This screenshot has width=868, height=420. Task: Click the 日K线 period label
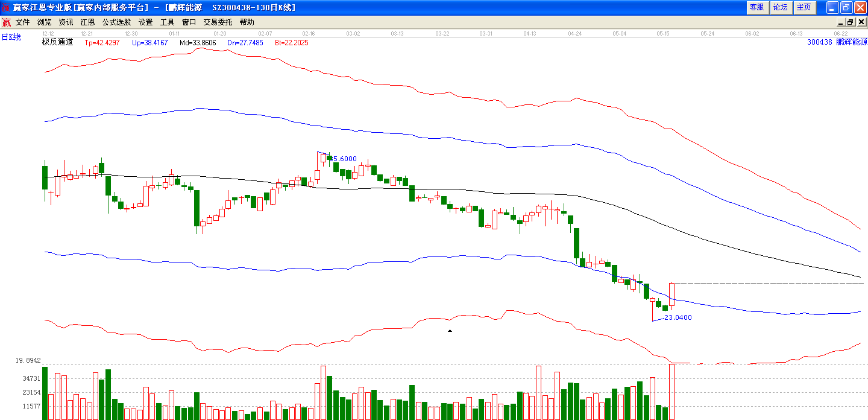click(x=11, y=37)
